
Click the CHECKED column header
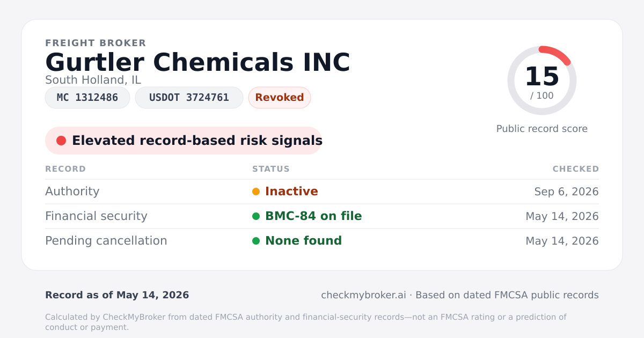coord(576,169)
